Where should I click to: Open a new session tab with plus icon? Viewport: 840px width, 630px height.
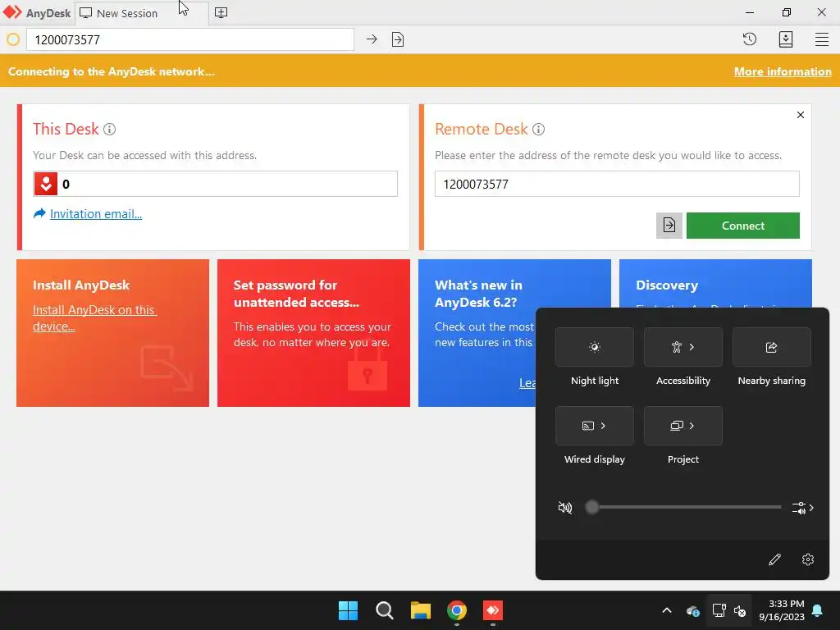click(221, 12)
